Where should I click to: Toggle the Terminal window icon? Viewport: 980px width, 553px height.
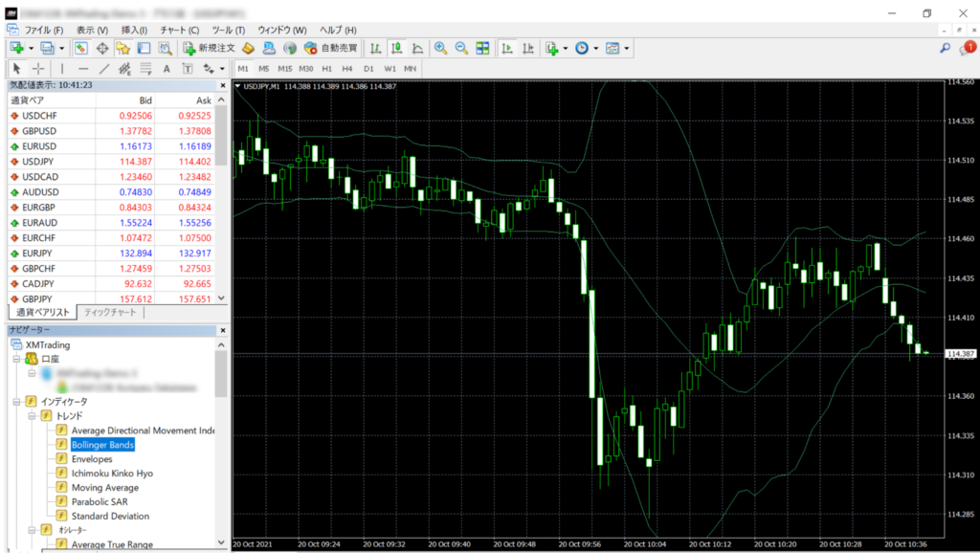(x=144, y=48)
